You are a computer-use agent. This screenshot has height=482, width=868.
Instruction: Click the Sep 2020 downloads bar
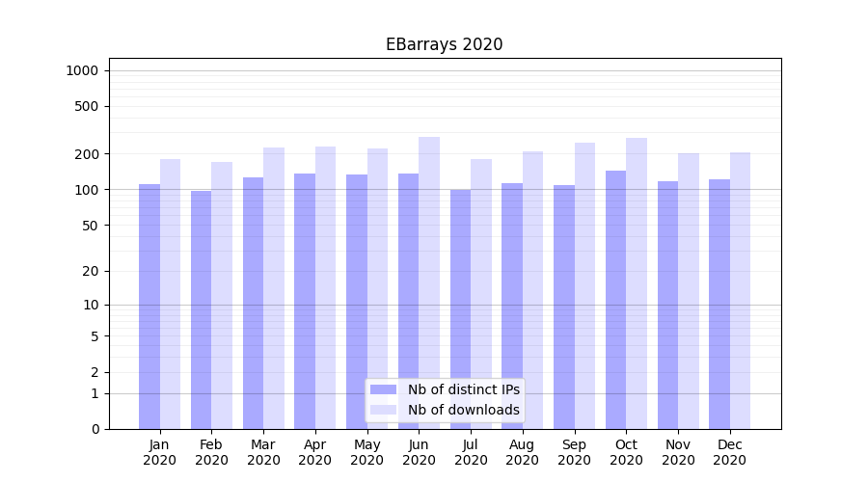[585, 285]
